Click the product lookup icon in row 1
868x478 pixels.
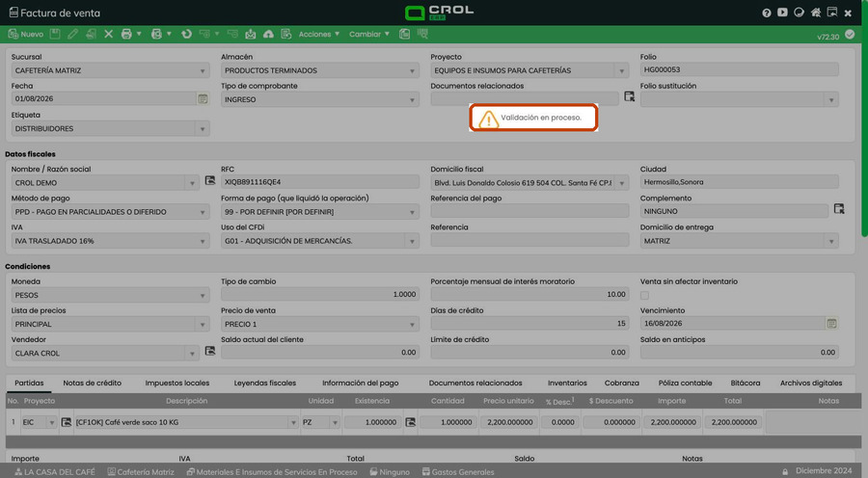pyautogui.click(x=66, y=422)
